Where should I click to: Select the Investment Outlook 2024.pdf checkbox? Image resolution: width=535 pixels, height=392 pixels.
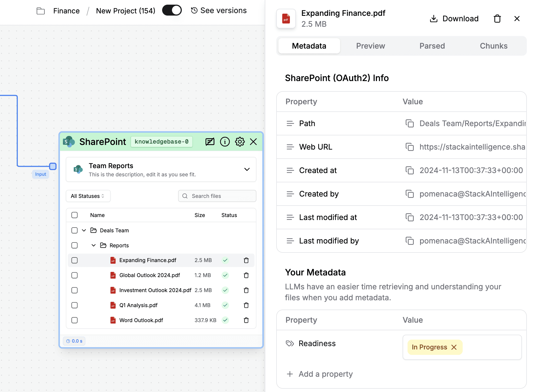[75, 290]
